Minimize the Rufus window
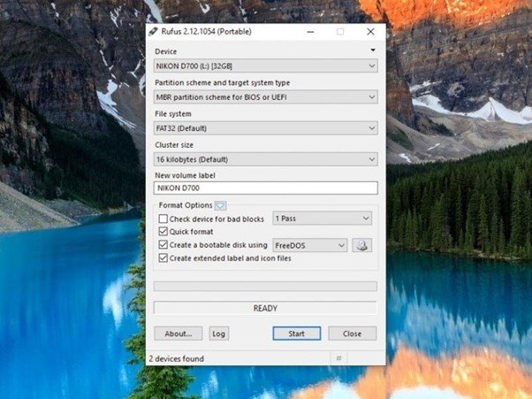The height and width of the screenshot is (399, 532). click(x=309, y=32)
